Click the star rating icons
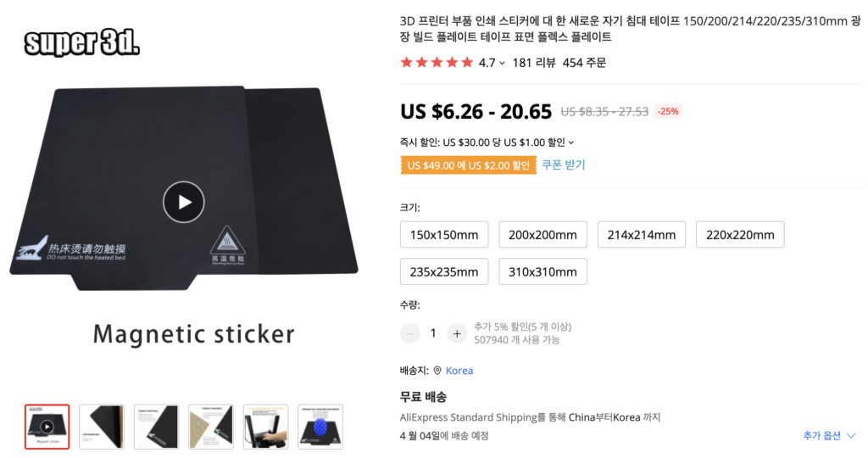Image resolution: width=868 pixels, height=458 pixels. (437, 63)
